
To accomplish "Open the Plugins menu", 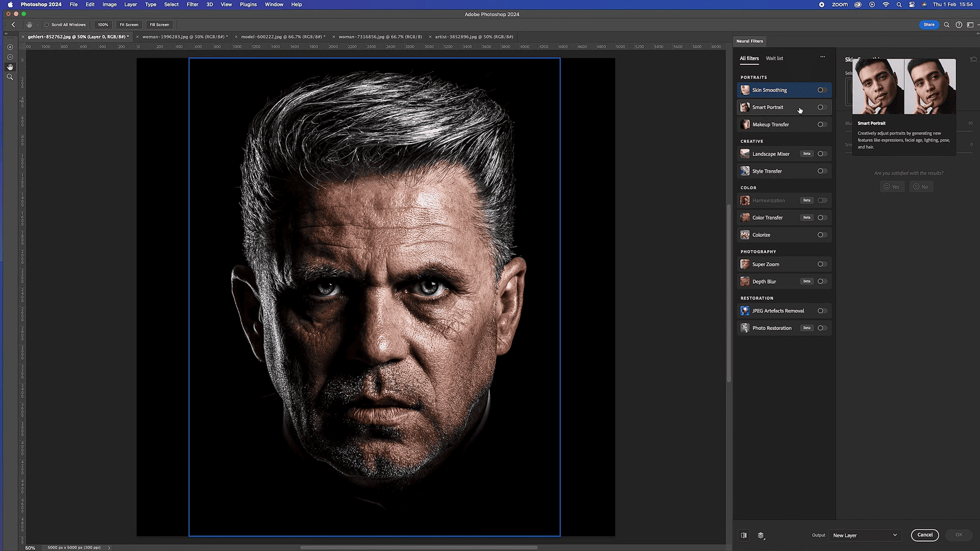I will coord(249,5).
